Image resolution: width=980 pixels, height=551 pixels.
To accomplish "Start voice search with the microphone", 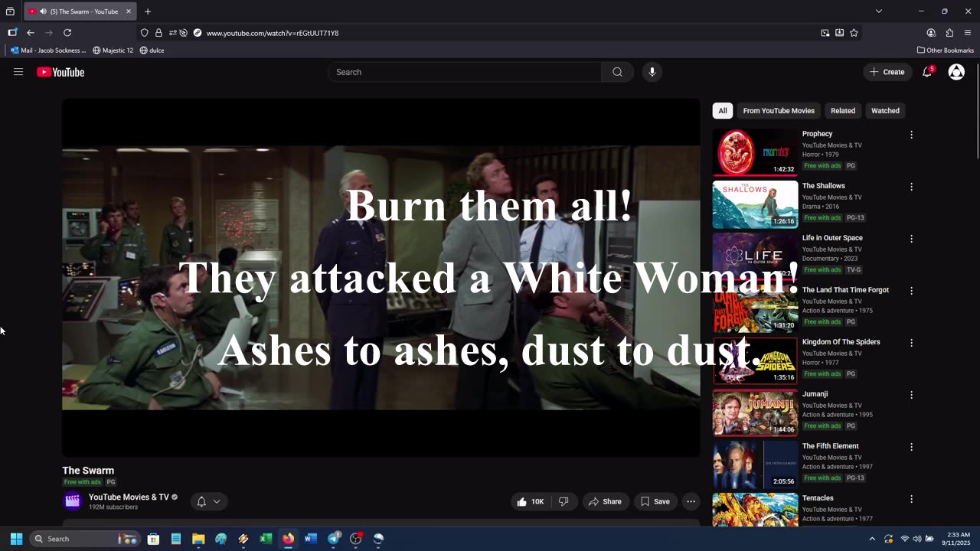I will tap(652, 72).
